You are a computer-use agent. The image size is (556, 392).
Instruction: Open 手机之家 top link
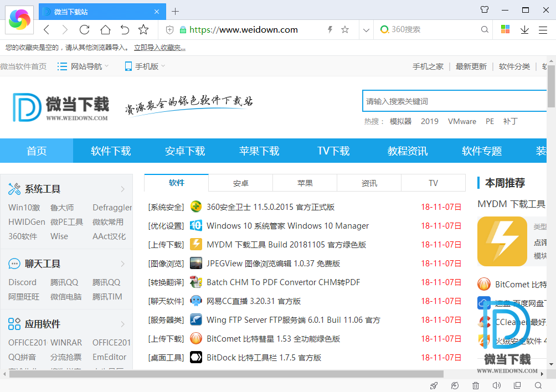coord(428,66)
